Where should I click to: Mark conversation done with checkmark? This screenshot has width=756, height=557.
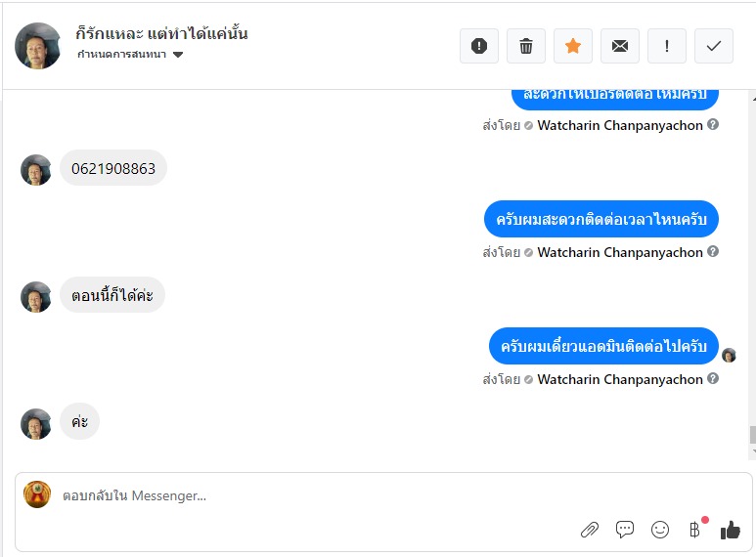pos(714,46)
